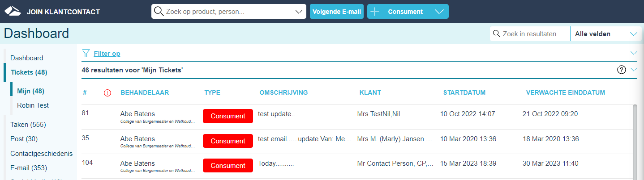Image resolution: width=644 pixels, height=180 pixels.
Task: Click red Consument tag of ticket 104
Action: pos(228,165)
